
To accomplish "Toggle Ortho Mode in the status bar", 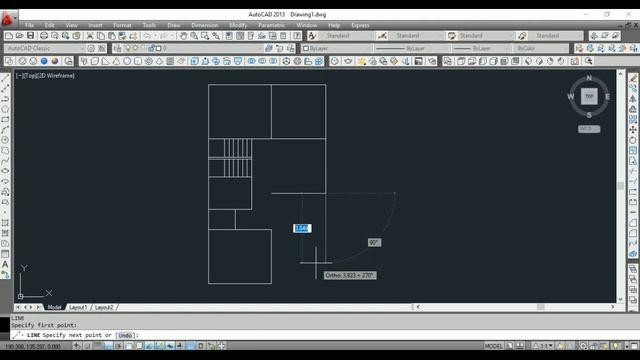I will point(108,346).
